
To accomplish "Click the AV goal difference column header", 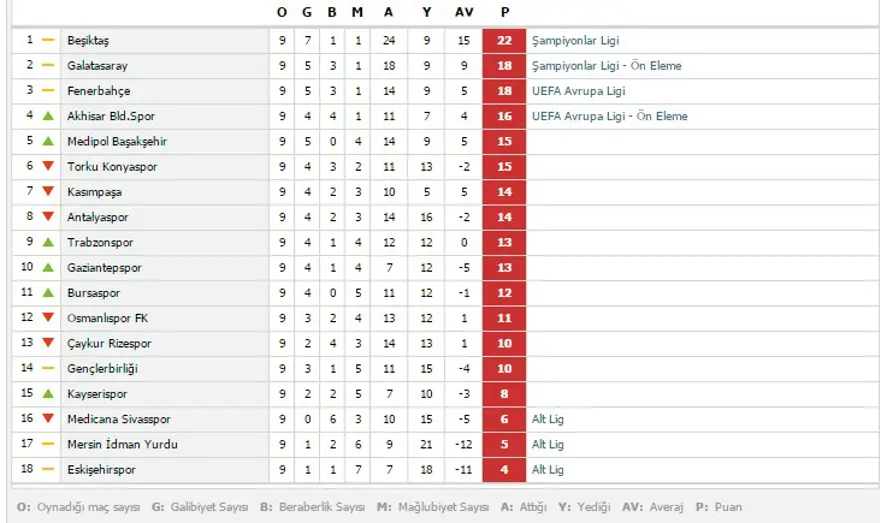I will [464, 12].
